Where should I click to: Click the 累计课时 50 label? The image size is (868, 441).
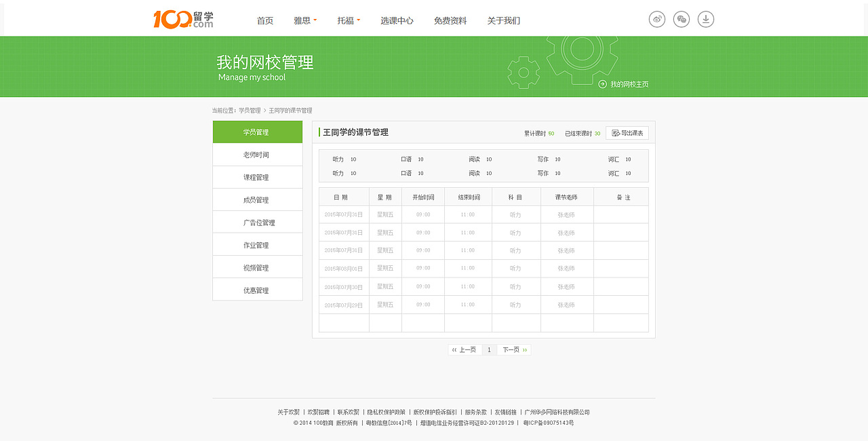[x=539, y=134]
